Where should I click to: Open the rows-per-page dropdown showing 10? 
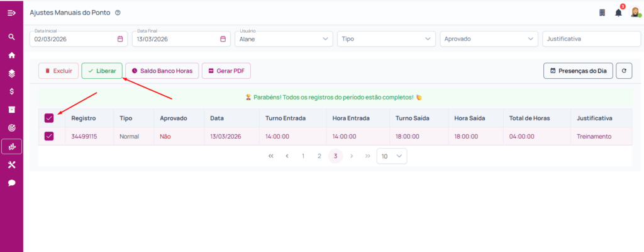click(391, 156)
